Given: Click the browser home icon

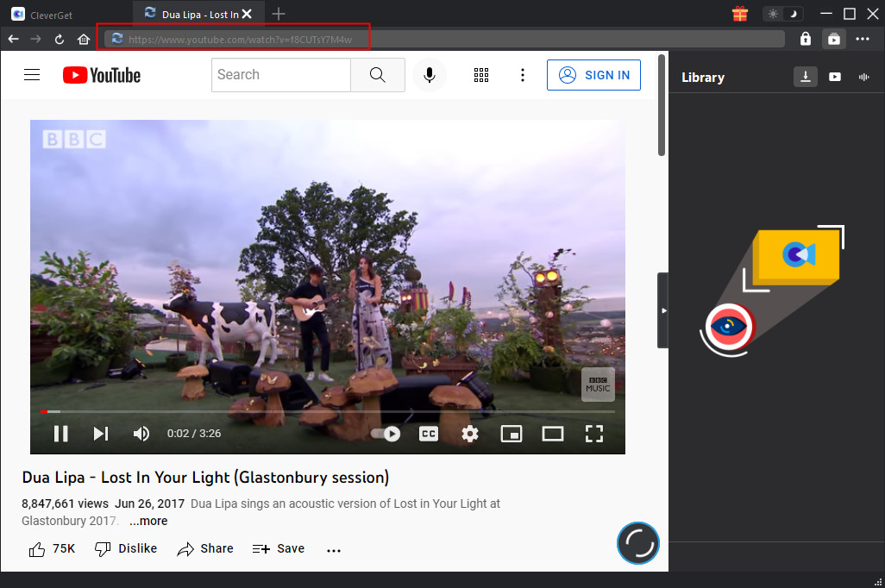Looking at the screenshot, I should (84, 39).
